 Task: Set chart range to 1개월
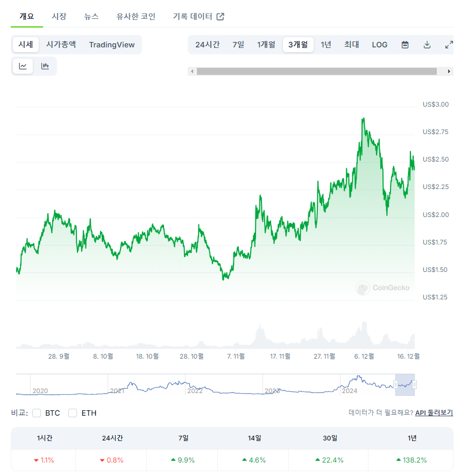click(x=266, y=45)
